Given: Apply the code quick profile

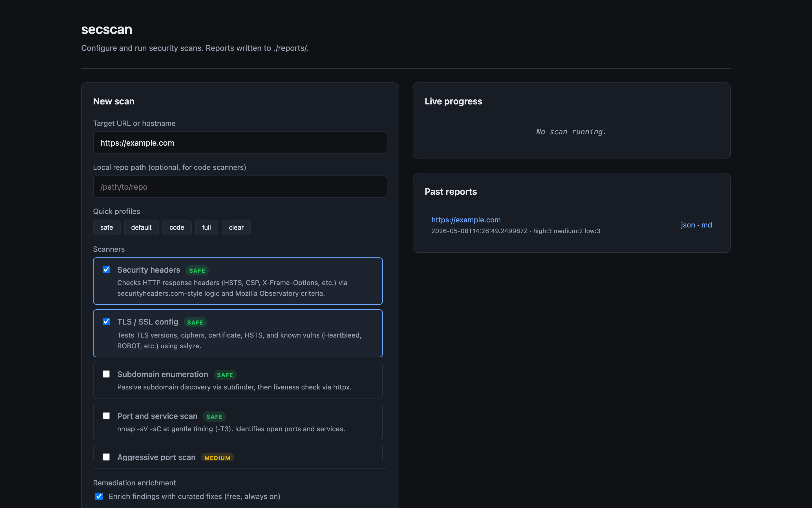Looking at the screenshot, I should click(x=177, y=227).
